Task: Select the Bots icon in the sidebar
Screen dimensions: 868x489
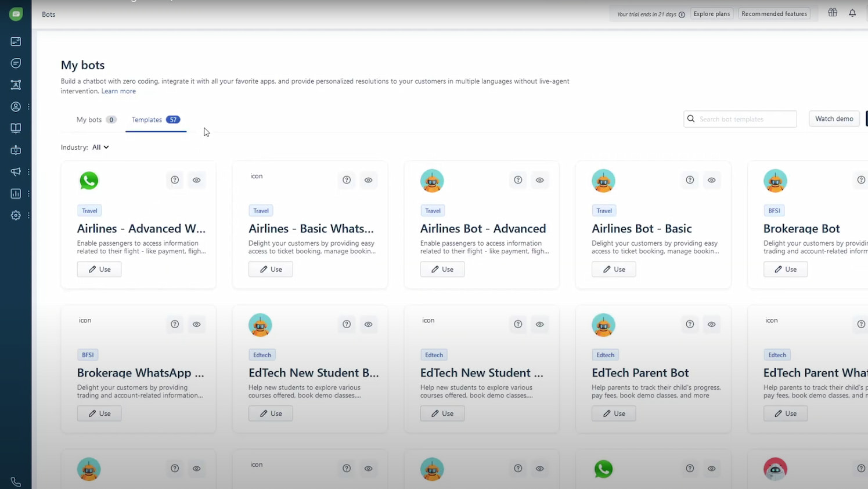Action: pos(16,150)
